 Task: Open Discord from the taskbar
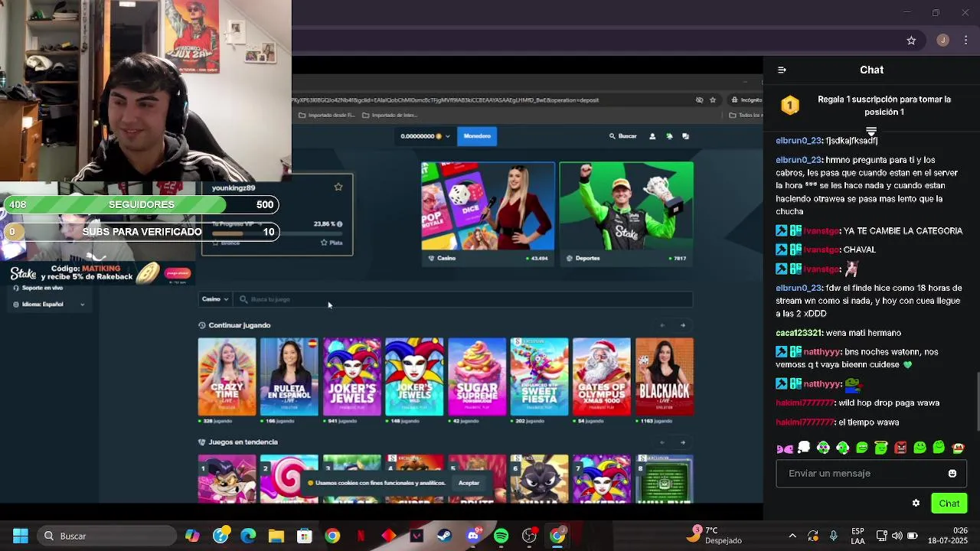tap(473, 536)
